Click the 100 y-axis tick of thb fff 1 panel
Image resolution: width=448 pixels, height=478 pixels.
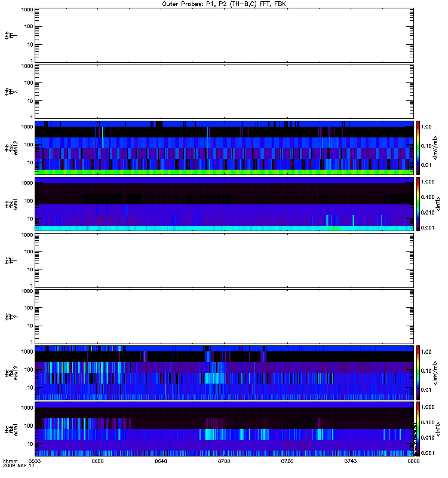coord(29,26)
